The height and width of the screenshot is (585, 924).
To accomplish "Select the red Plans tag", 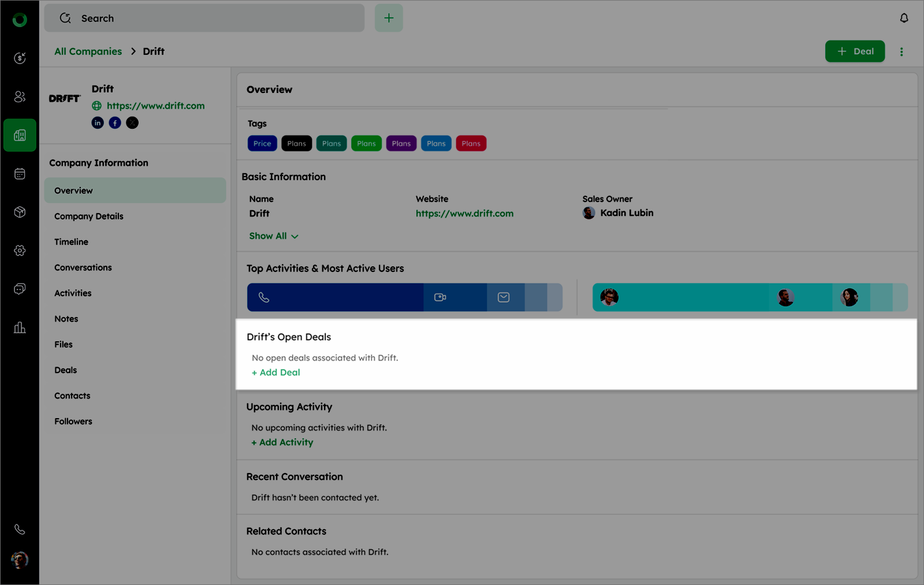I will pyautogui.click(x=471, y=144).
